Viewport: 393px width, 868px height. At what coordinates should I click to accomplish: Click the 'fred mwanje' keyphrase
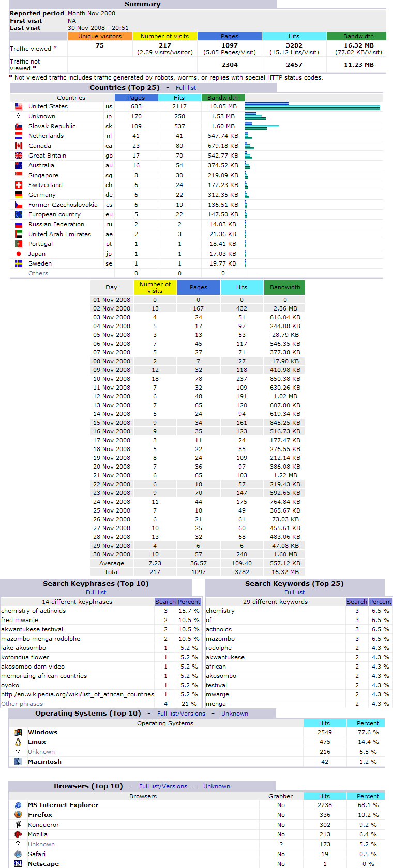(x=20, y=620)
